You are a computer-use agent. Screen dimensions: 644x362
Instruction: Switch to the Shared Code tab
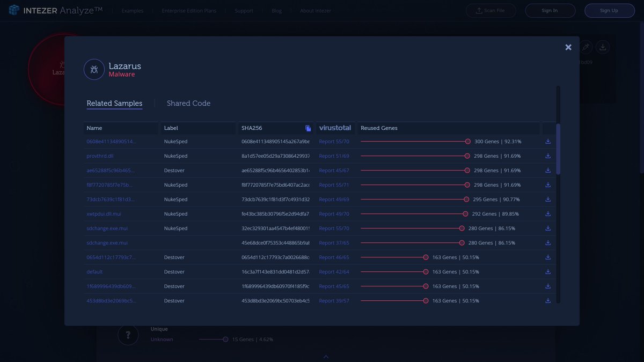[x=188, y=104]
